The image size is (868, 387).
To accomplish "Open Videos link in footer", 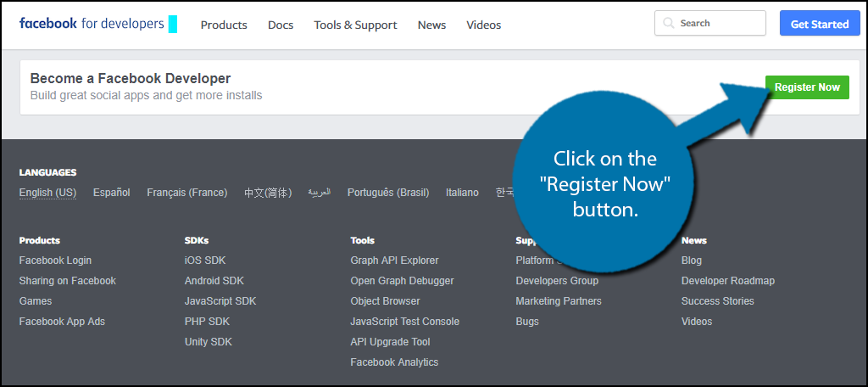I will coord(697,321).
